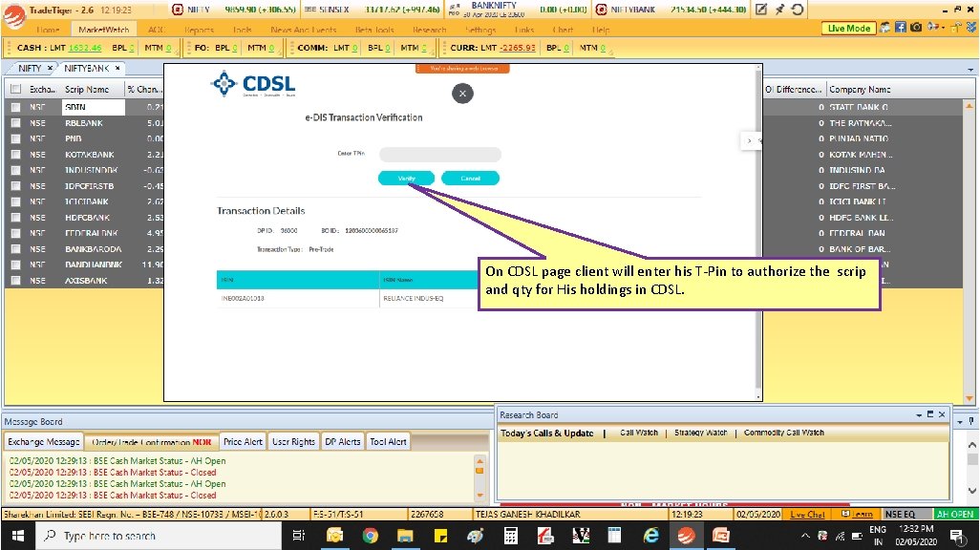
Task: Click the edit ticker icon in top bar
Action: tap(761, 10)
